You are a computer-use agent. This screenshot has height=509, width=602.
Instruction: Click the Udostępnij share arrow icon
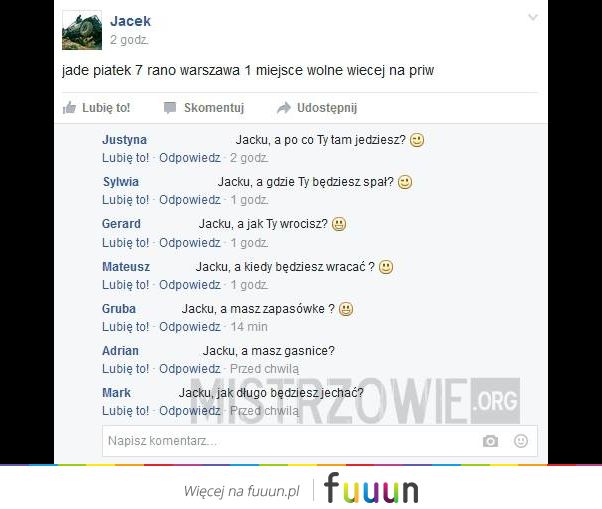click(x=284, y=108)
